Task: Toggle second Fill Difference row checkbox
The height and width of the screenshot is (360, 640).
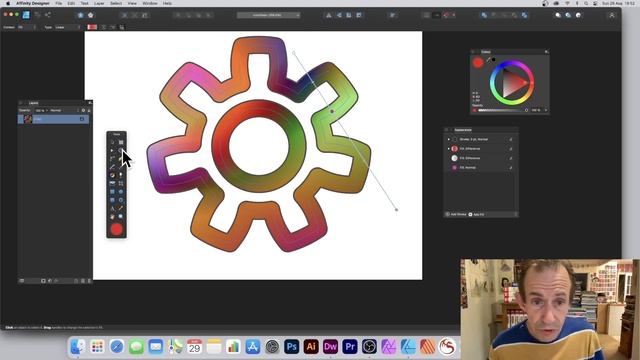Action: 511,158
